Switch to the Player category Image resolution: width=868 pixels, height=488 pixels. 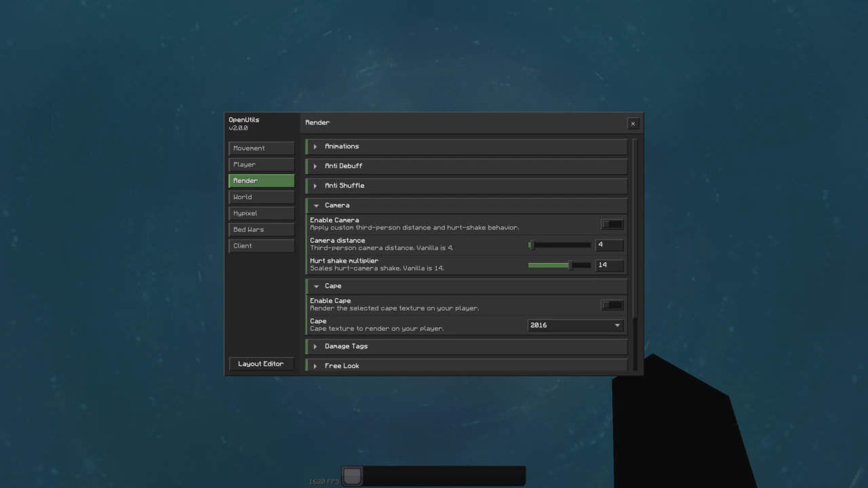click(261, 165)
